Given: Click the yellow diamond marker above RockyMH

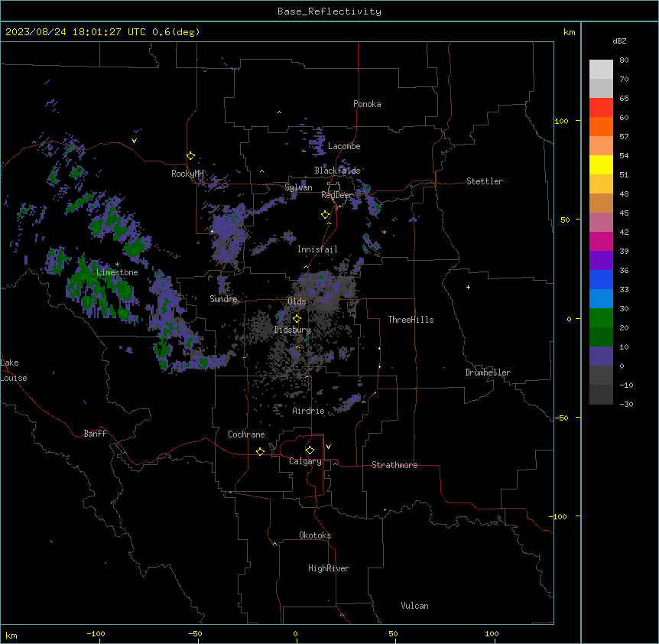Looking at the screenshot, I should [190, 156].
